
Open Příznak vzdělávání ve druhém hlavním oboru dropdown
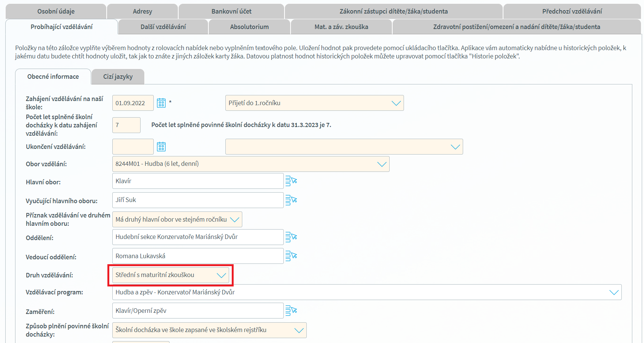[177, 219]
